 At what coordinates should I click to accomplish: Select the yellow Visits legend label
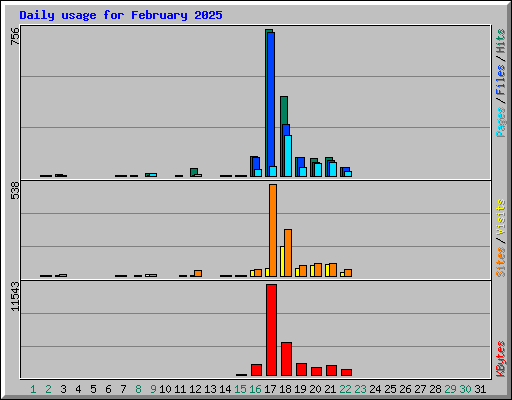tap(500, 217)
